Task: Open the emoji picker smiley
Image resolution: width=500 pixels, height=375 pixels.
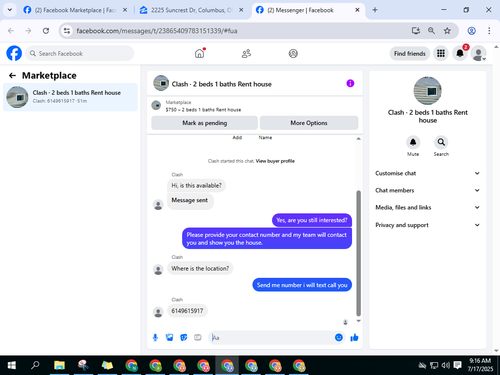Action: 339,337
